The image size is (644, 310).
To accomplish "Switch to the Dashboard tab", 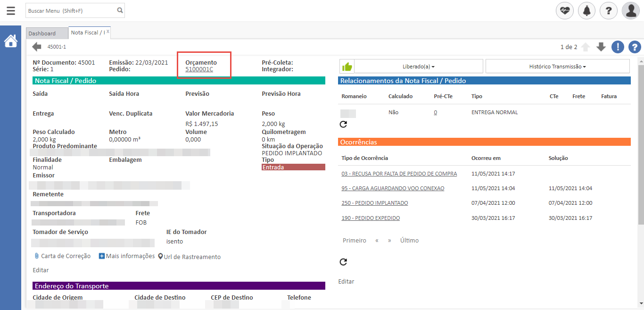I will 42,34.
